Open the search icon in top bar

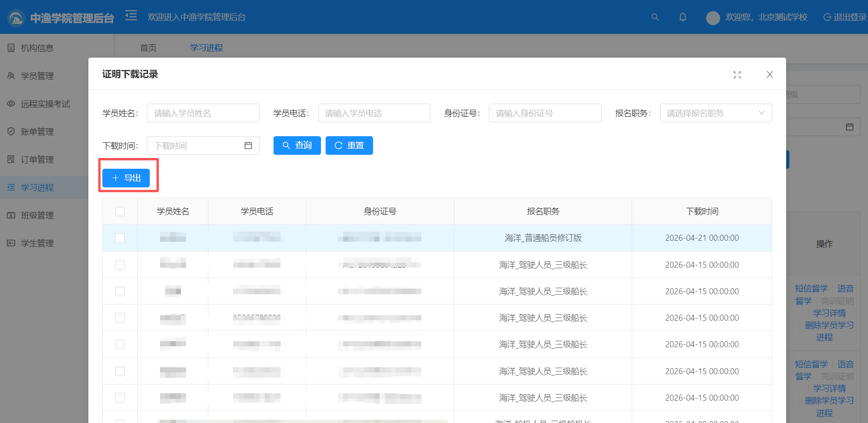pos(655,17)
